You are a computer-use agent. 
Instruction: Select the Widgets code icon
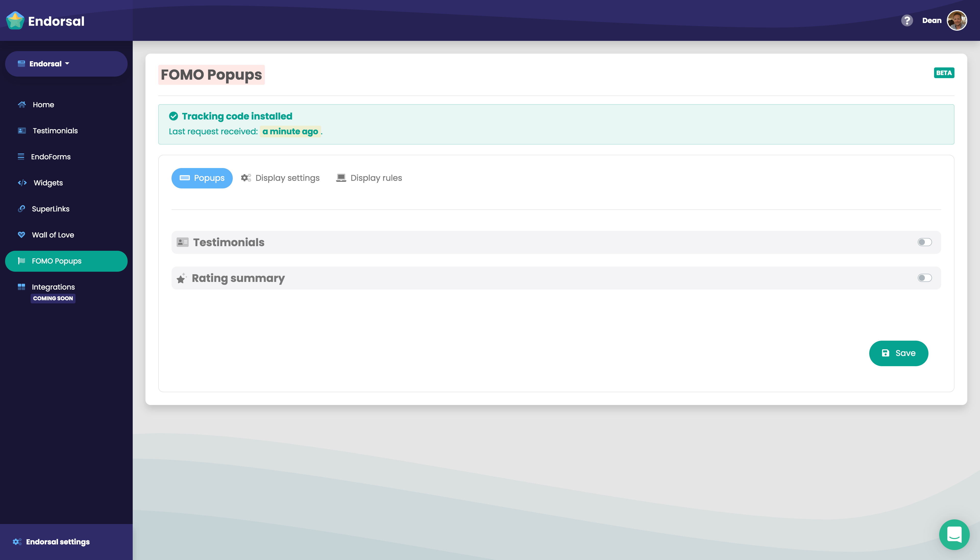tap(22, 183)
